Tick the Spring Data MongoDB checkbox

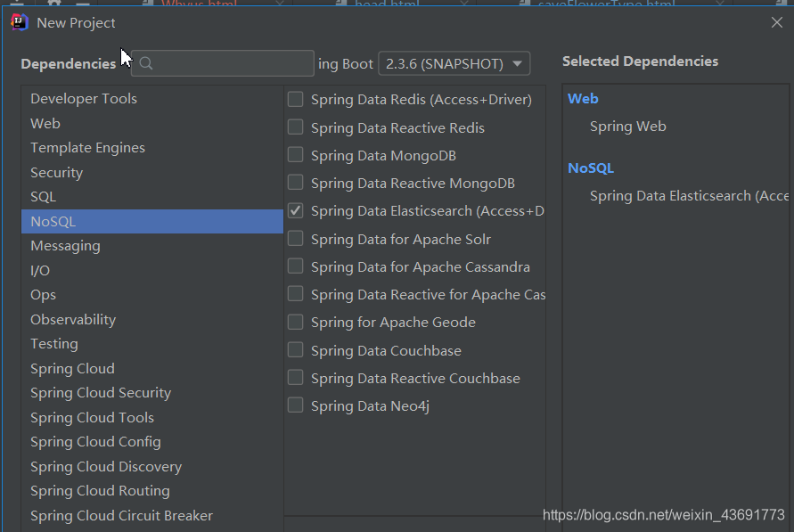point(296,155)
